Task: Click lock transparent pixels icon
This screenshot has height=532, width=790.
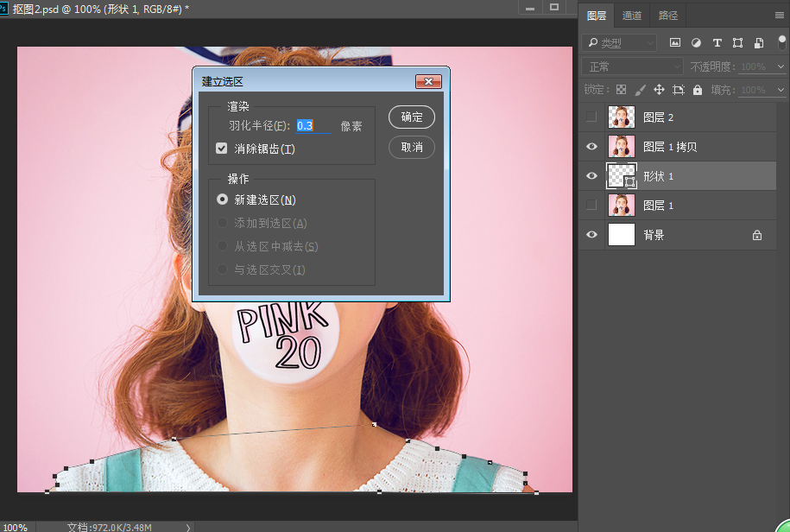Action: [x=622, y=90]
